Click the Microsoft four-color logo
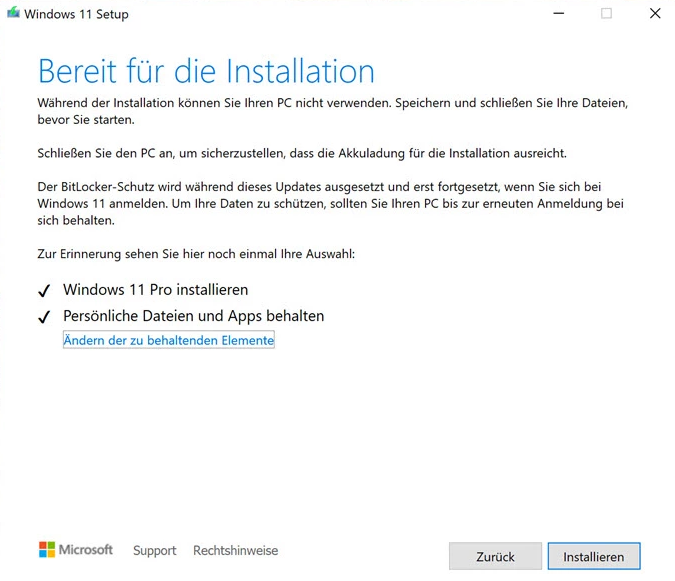 (x=47, y=550)
